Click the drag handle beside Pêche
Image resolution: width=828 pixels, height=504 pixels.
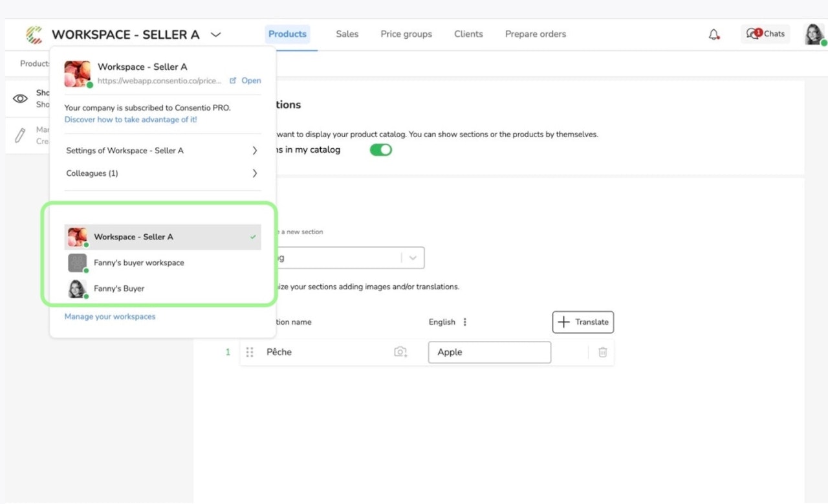coord(250,352)
